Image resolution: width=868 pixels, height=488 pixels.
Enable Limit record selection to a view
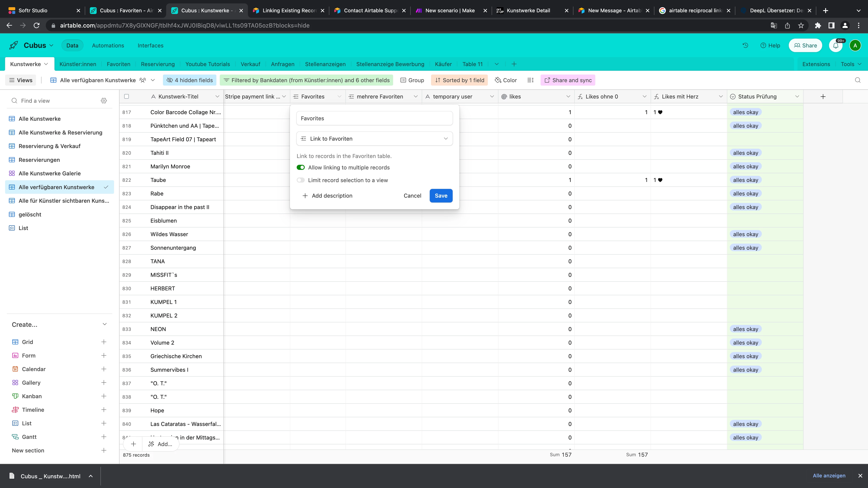(x=300, y=180)
